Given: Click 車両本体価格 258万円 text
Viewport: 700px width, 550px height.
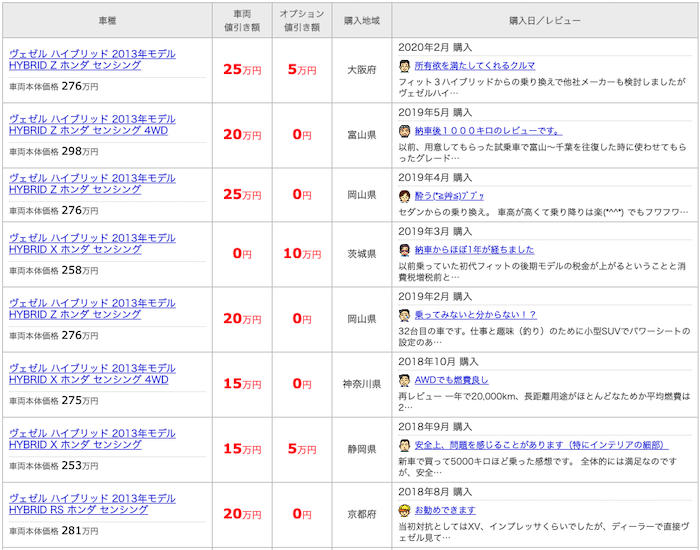Looking at the screenshot, I should (54, 271).
